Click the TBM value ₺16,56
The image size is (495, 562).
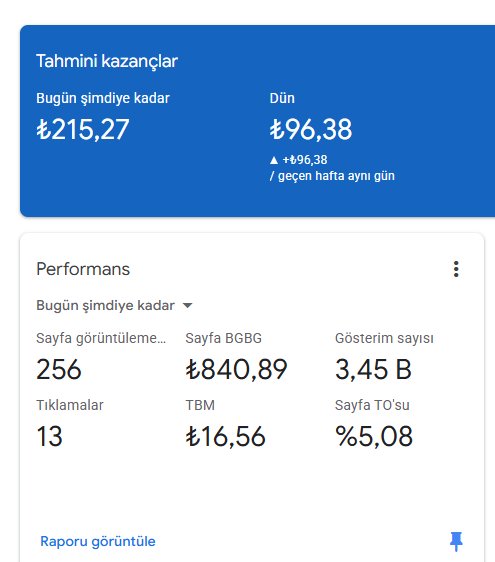(x=225, y=436)
